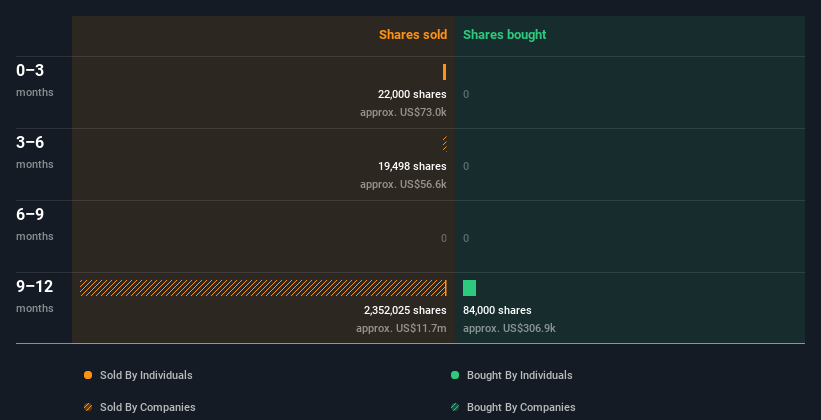Click the sold 0 value in 6–9 months row

[x=444, y=238]
